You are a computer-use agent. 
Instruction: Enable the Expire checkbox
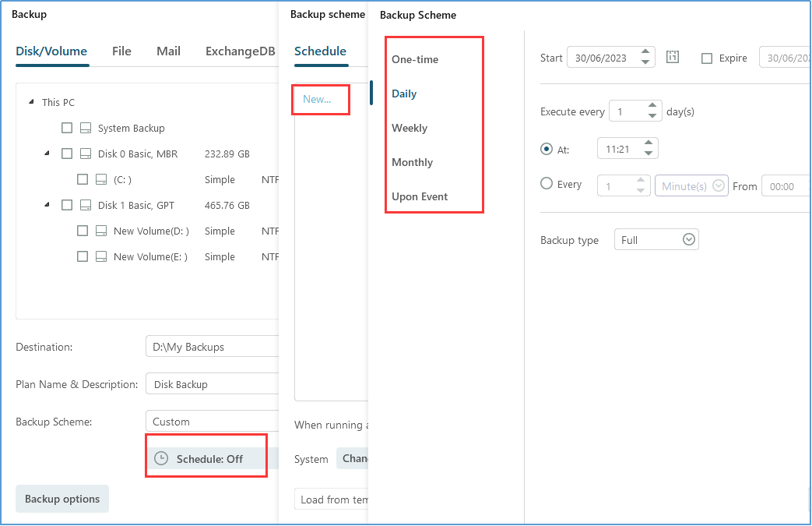click(706, 57)
